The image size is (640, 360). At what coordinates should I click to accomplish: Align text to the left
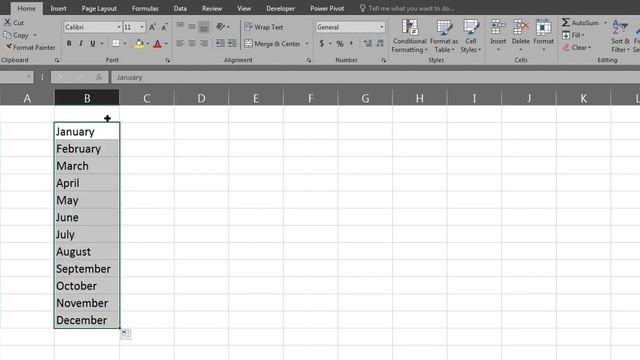pos(180,43)
